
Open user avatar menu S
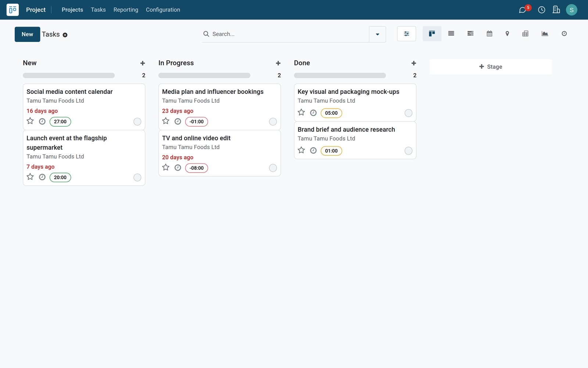571,10
